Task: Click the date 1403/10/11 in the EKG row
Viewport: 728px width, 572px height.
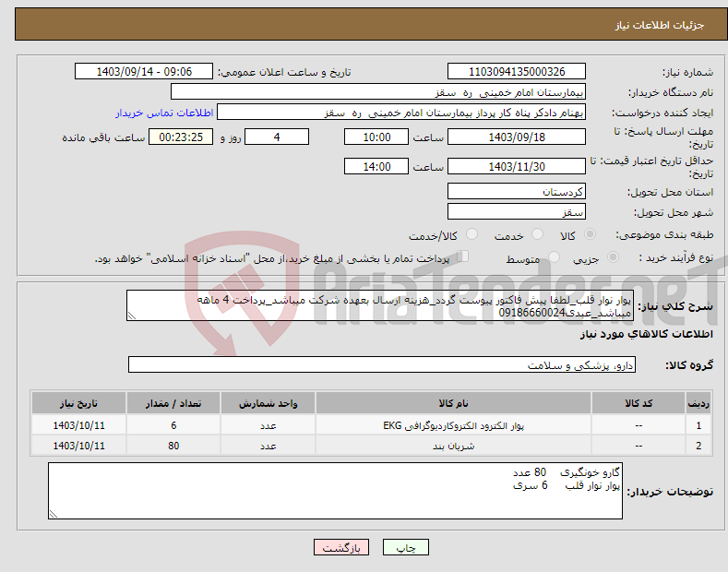Action: pos(78,425)
